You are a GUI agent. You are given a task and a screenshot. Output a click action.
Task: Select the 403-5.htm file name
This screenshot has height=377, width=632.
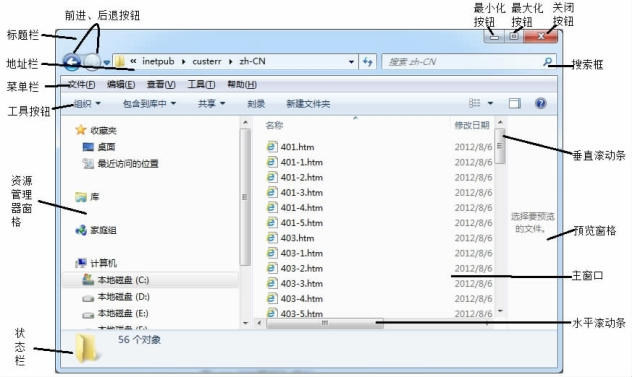tap(301, 313)
